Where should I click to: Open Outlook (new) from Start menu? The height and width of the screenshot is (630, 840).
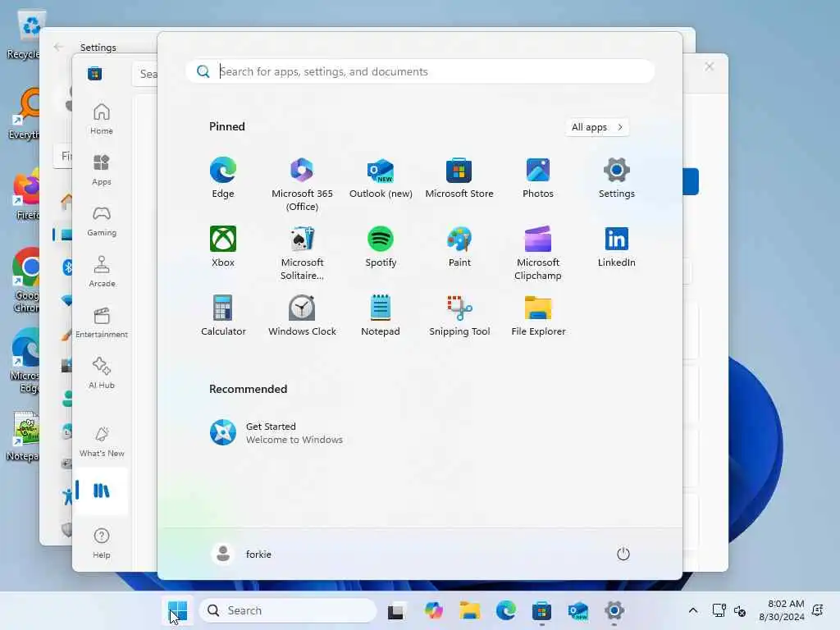pyautogui.click(x=381, y=178)
